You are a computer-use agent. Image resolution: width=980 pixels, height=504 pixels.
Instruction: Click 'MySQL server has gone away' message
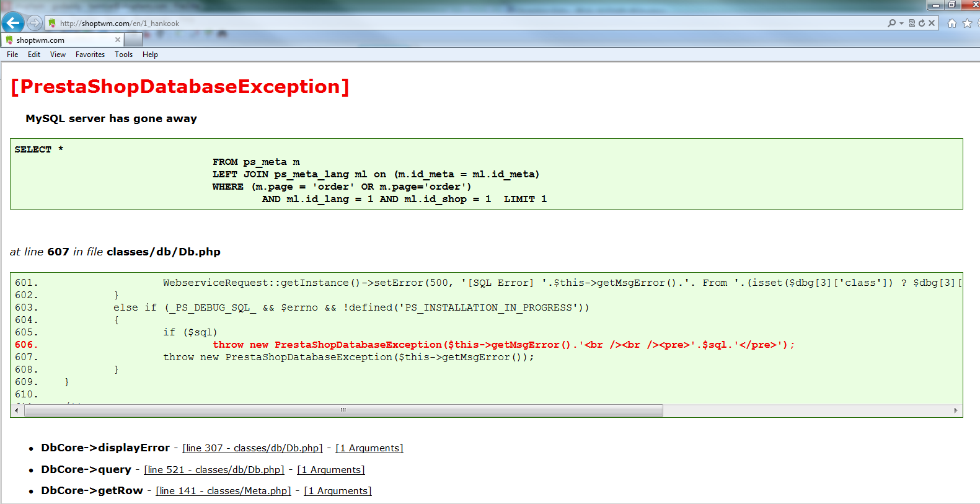112,118
